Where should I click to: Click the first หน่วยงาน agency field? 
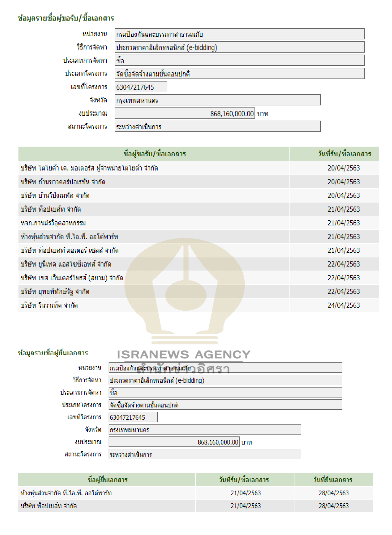tap(239, 34)
